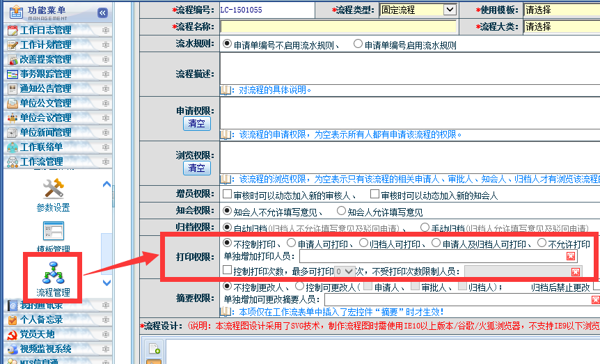Expand the 单位公文管理 menu section
Viewport: 600px width, 364px height.
pos(46,103)
